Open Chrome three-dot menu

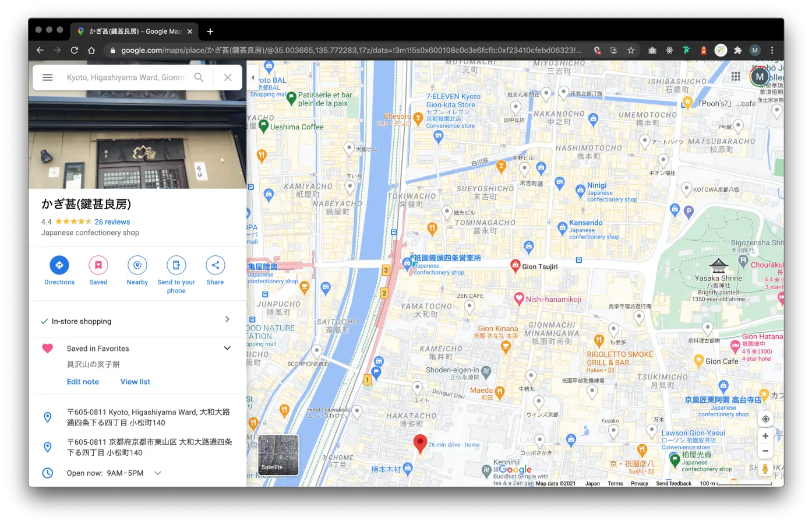click(772, 50)
